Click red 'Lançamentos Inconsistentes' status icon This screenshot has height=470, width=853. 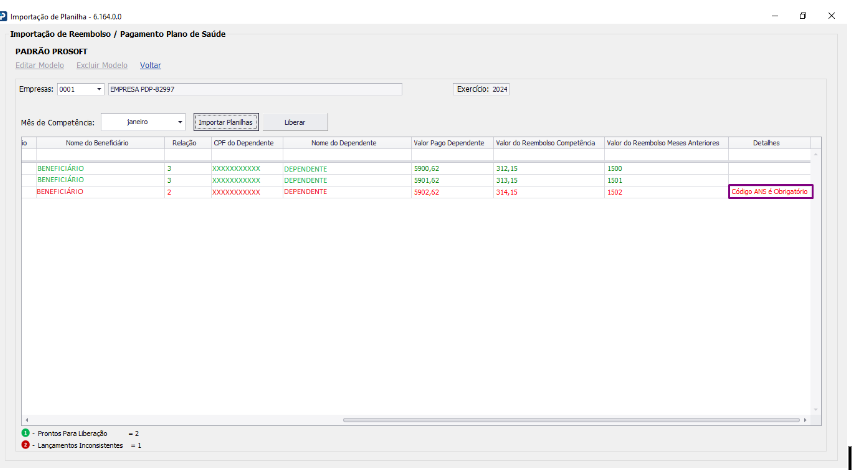(x=25, y=445)
